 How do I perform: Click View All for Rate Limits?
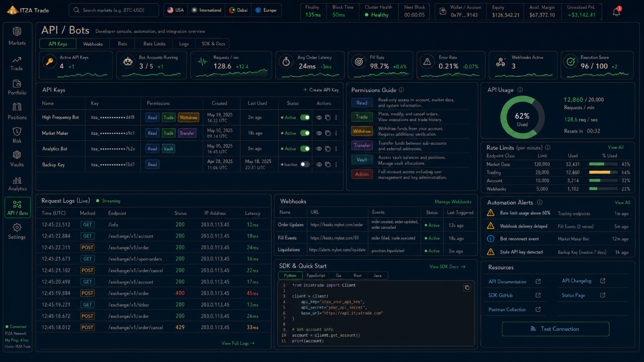(616, 148)
